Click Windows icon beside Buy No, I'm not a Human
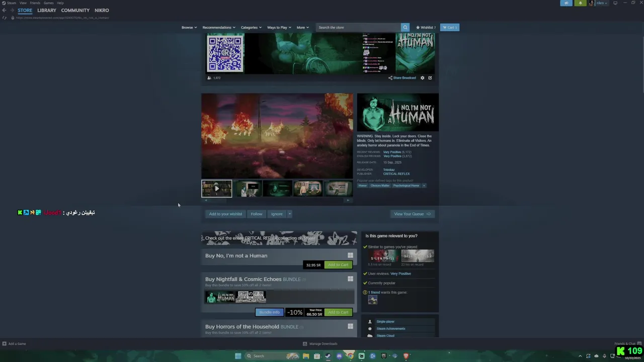The image size is (644, 362). click(x=350, y=255)
